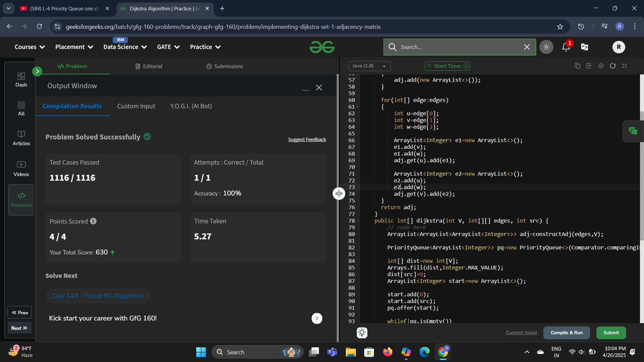Click the GeeksforGeeks logo

point(321,47)
